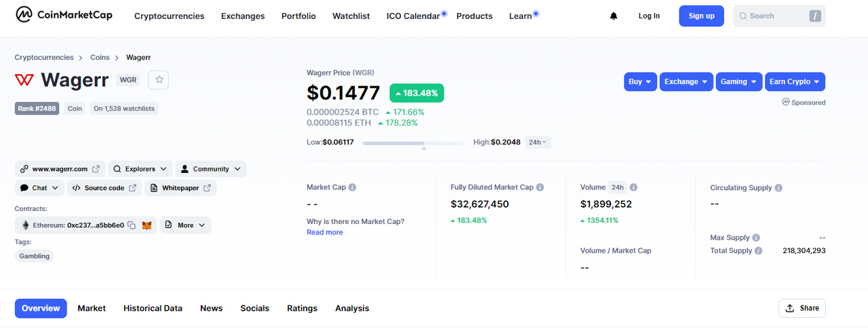Screen dimensions: 868x336
Task: Copy the Ethereum contract address
Action: [x=132, y=225]
